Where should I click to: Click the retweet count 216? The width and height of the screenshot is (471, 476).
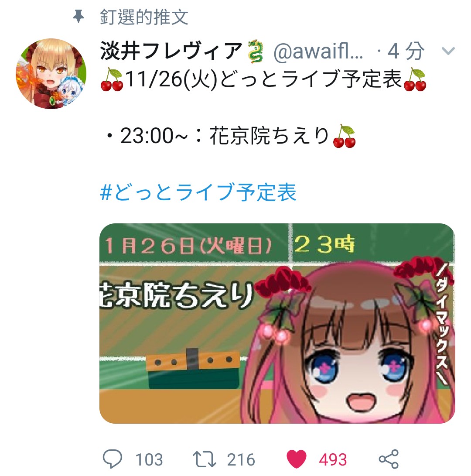click(241, 459)
